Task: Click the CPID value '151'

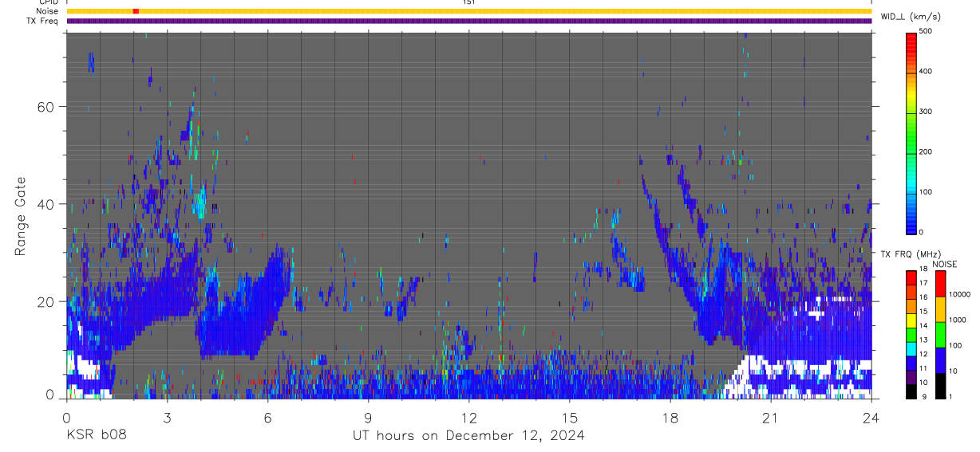Action: (x=469, y=2)
